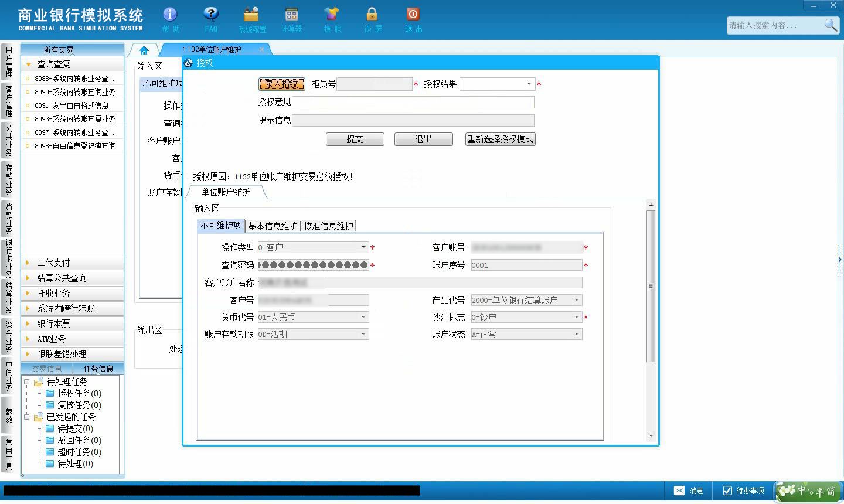Open the 操作类型 dropdown in dialog

(363, 247)
